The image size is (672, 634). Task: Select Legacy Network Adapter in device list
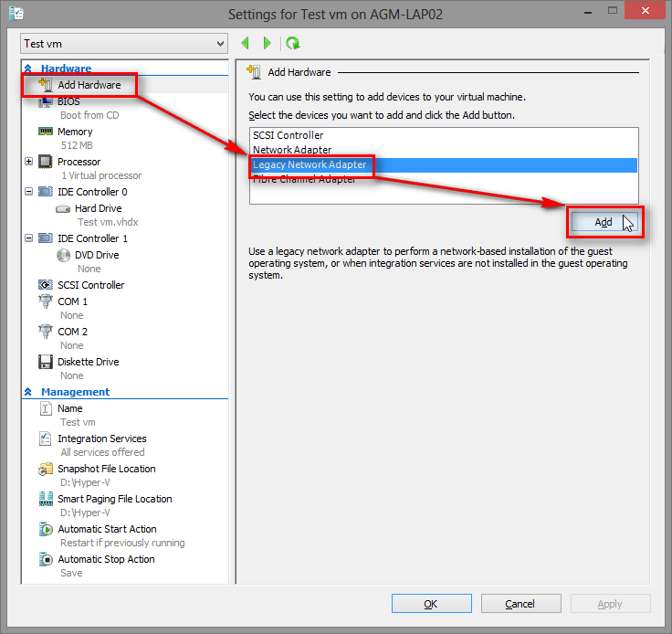[310, 164]
